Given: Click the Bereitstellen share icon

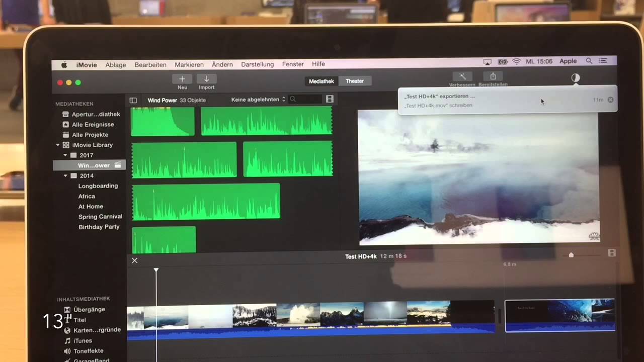Looking at the screenshot, I should click(493, 76).
